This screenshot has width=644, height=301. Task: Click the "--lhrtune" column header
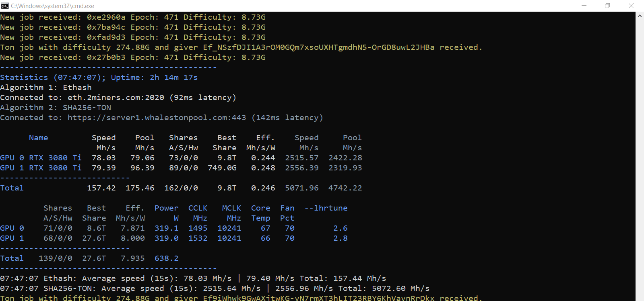(326, 208)
